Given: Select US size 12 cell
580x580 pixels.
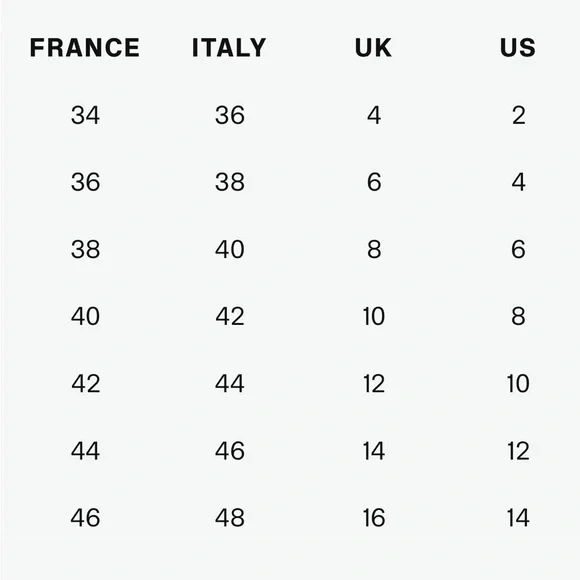Looking at the screenshot, I should [x=518, y=451].
